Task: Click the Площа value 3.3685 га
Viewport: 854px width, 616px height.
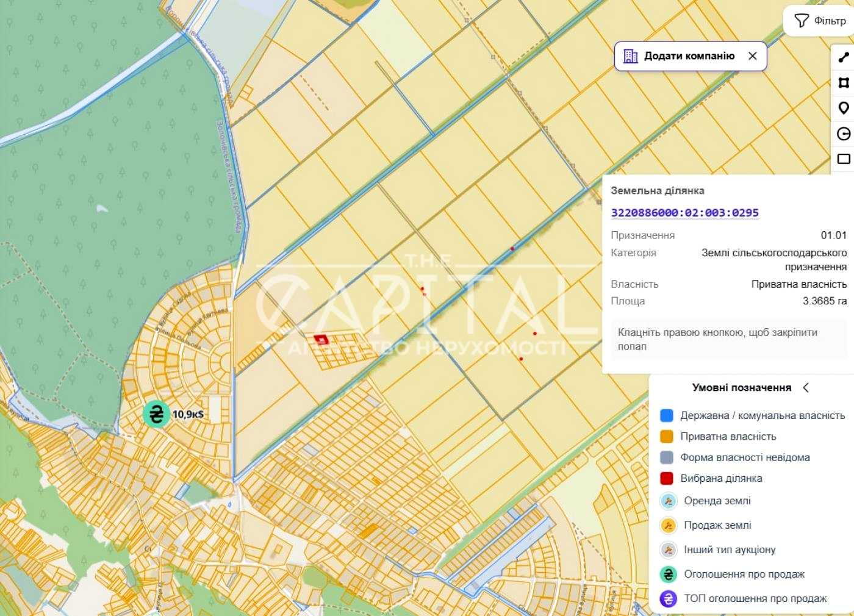Action: pos(825,301)
